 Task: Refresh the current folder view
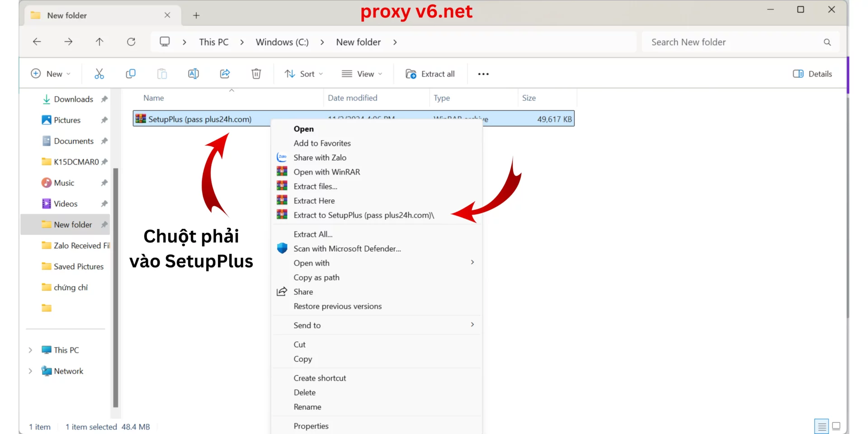(x=131, y=42)
